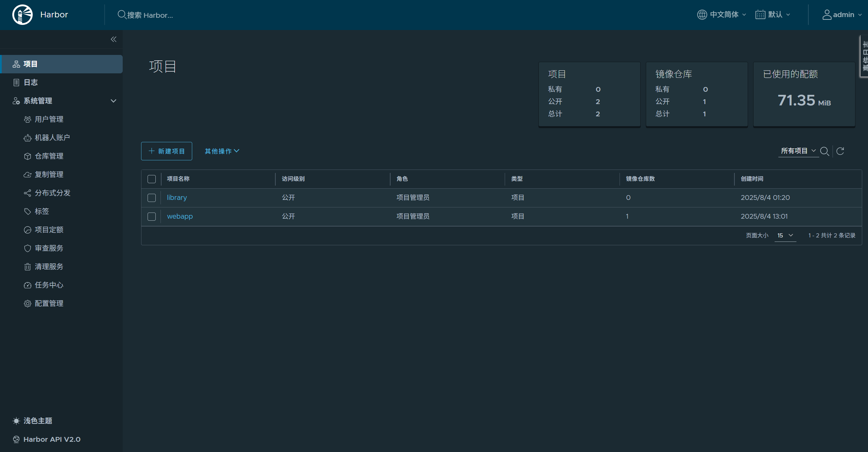Click the 任务中心 gauge icon
This screenshot has height=452, width=868.
pos(28,285)
